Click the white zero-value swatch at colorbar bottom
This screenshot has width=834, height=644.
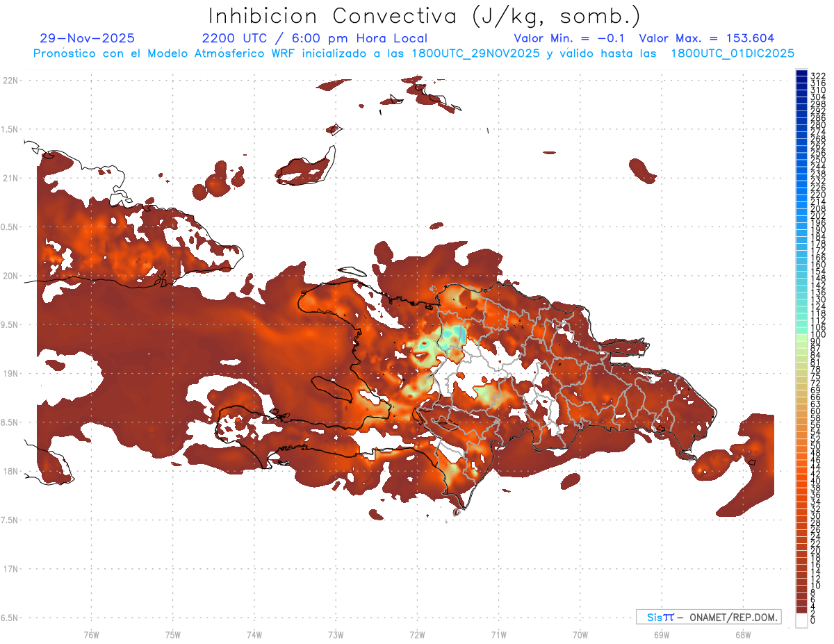coord(801,622)
